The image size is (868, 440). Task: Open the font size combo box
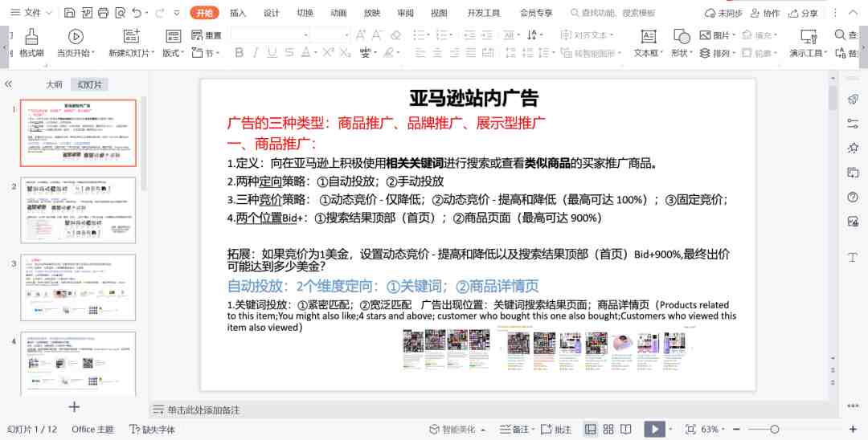click(330, 35)
